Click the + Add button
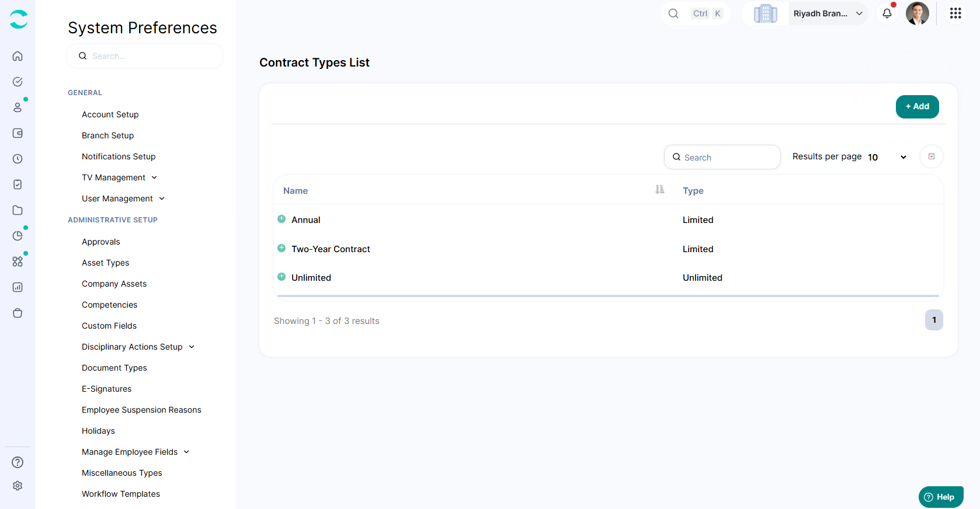This screenshot has height=509, width=980. click(x=917, y=107)
